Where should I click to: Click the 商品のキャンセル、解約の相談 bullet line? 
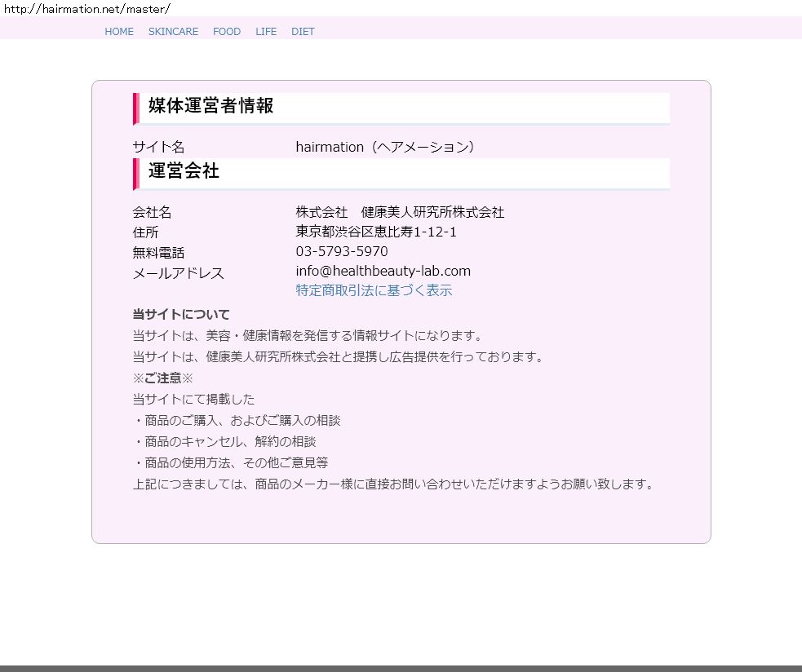pos(224,442)
